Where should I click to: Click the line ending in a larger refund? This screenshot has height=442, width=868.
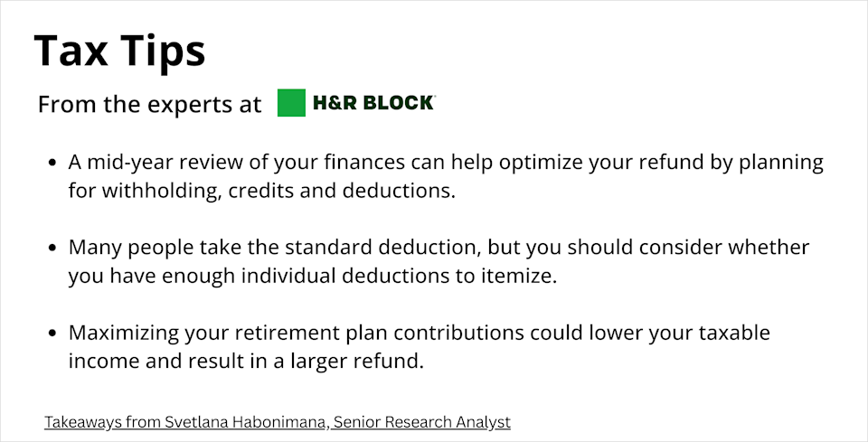pos(246,361)
